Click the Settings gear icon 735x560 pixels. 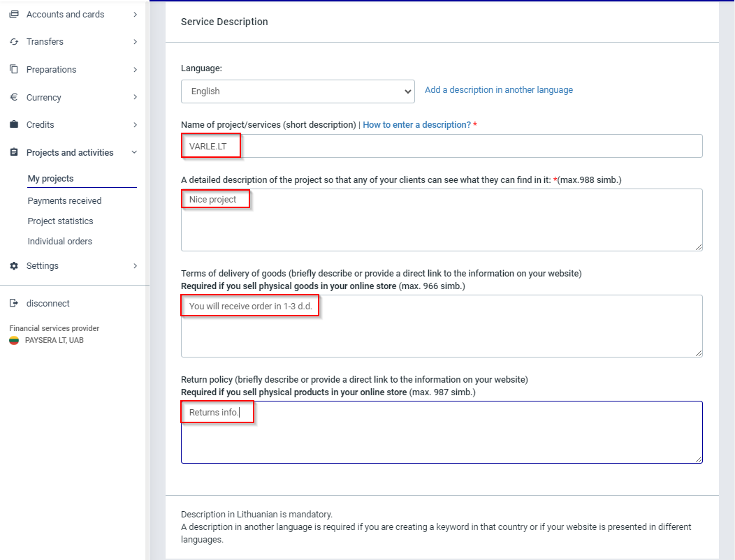pos(14,266)
